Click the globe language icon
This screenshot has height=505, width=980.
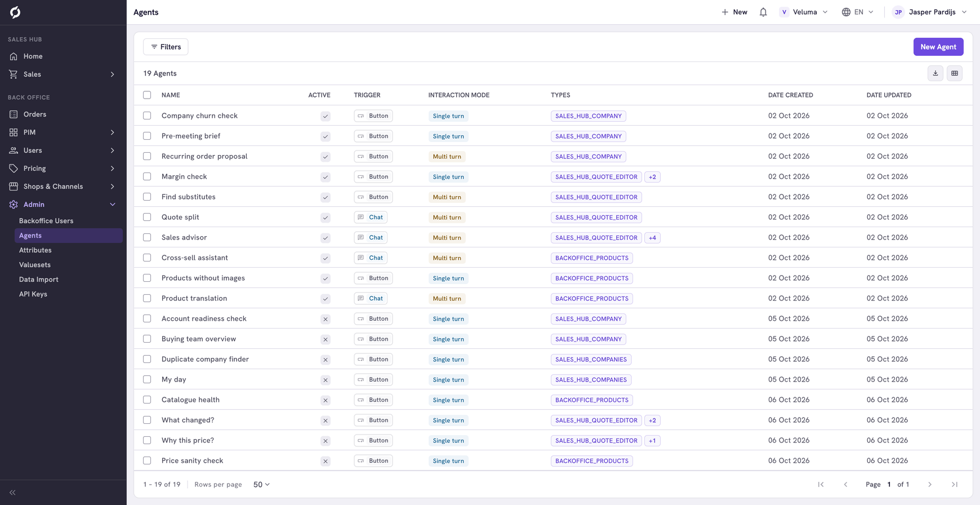[x=846, y=12]
